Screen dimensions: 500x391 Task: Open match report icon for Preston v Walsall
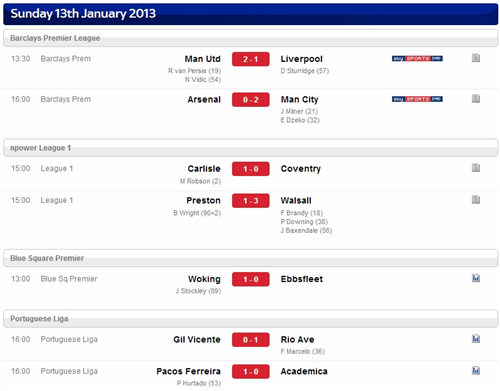476,200
